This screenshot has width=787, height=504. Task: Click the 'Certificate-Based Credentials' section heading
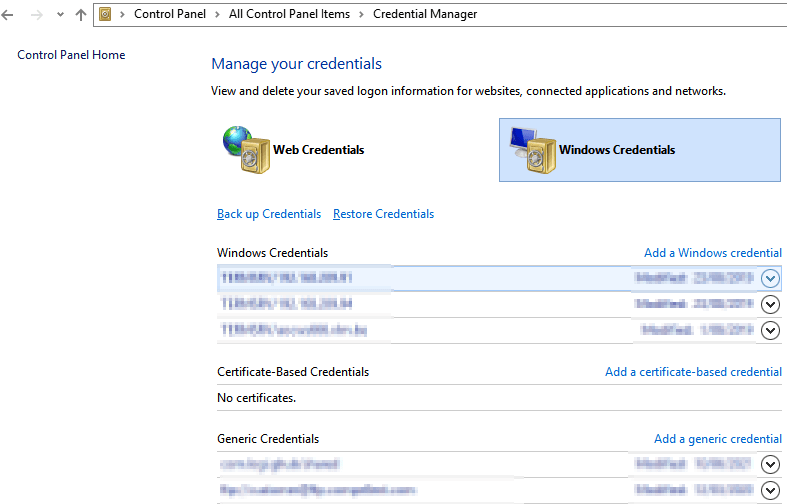click(293, 372)
